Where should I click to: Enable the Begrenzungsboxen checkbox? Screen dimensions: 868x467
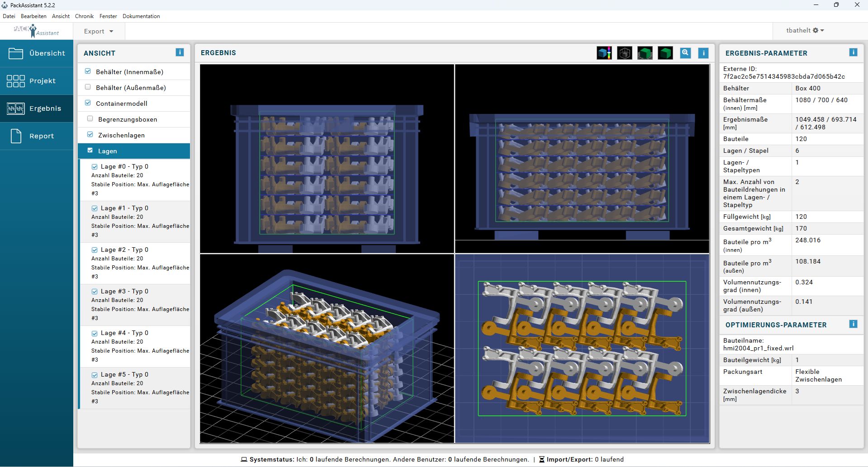tap(90, 119)
